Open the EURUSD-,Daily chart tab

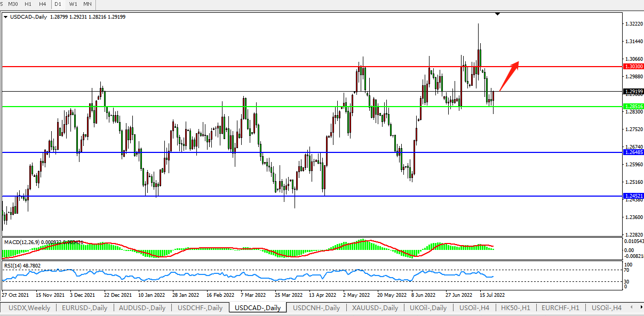tap(84, 308)
